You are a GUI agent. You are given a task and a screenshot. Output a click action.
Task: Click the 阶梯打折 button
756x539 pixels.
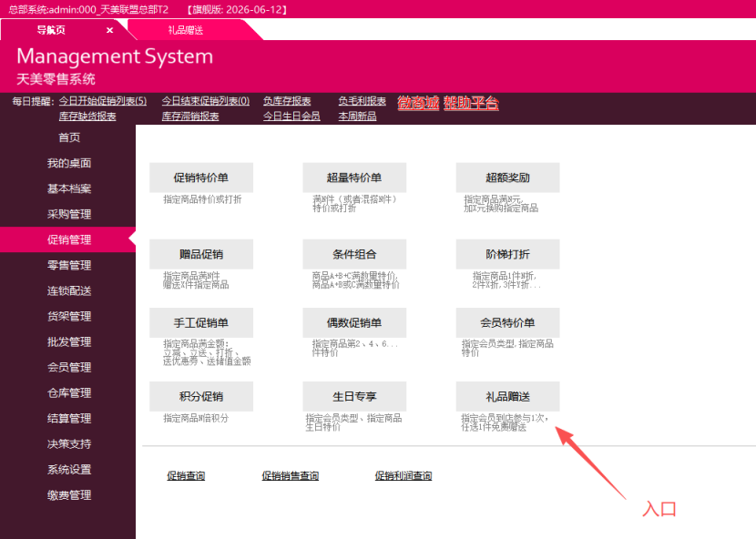[507, 255]
